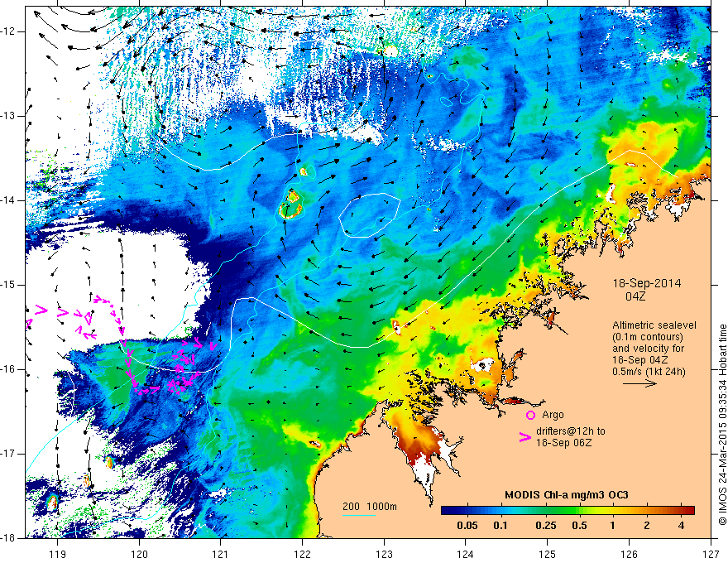Image resolution: width=728 pixels, height=563 pixels.
Task: Click the 'MODIS Chl-a mg/m3 OC3' colorbar title
Action: [567, 495]
